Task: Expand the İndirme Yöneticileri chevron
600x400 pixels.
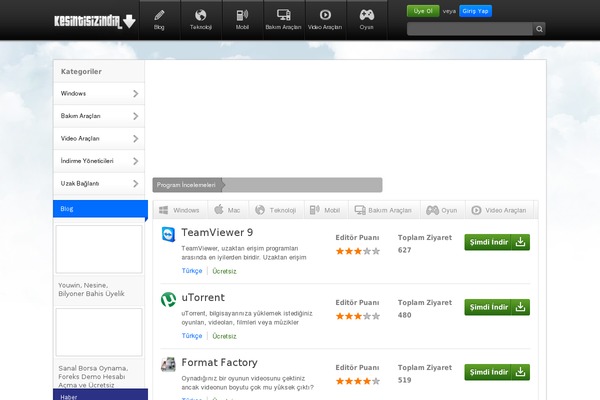Action: coord(135,161)
